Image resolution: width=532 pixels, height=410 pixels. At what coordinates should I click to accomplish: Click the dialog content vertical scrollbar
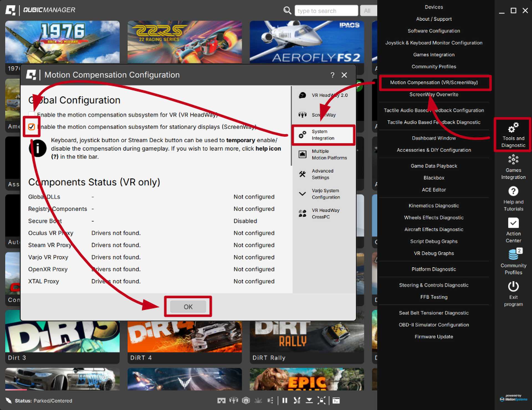coord(291,126)
